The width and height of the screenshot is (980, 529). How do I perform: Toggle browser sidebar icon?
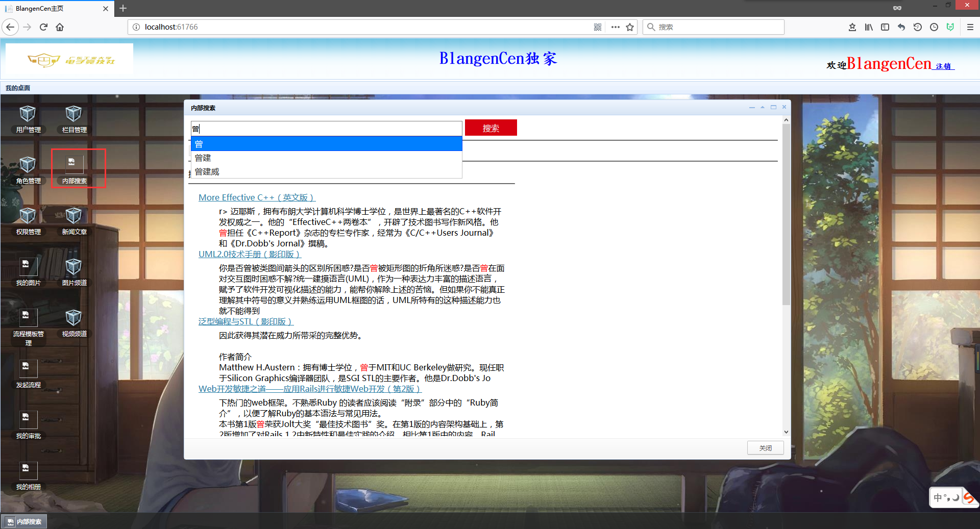point(885,27)
